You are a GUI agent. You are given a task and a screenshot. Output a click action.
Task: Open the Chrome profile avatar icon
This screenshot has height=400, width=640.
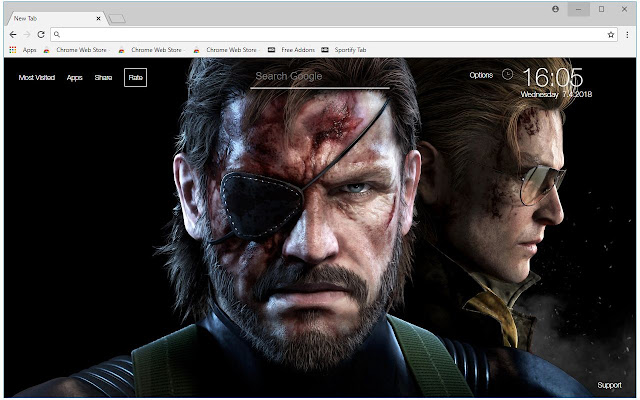(556, 9)
